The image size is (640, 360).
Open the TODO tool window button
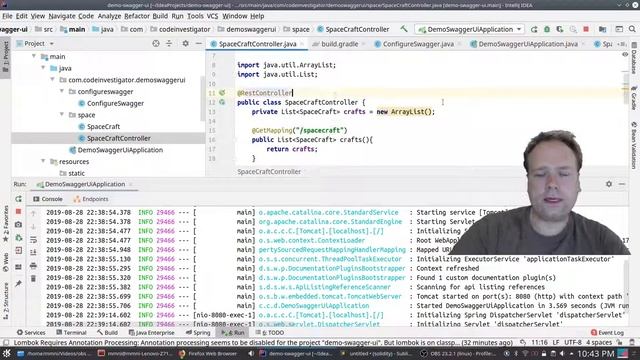point(269,333)
